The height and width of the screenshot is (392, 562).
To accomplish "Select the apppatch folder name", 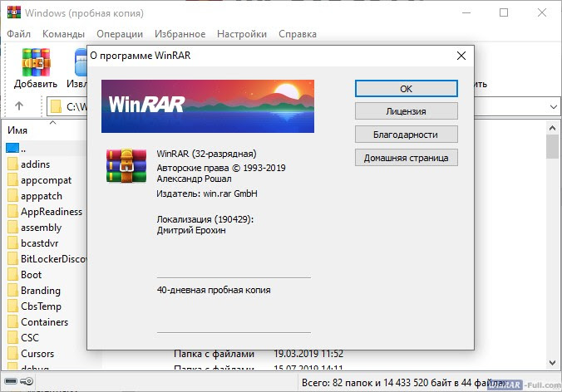I will pyautogui.click(x=42, y=196).
